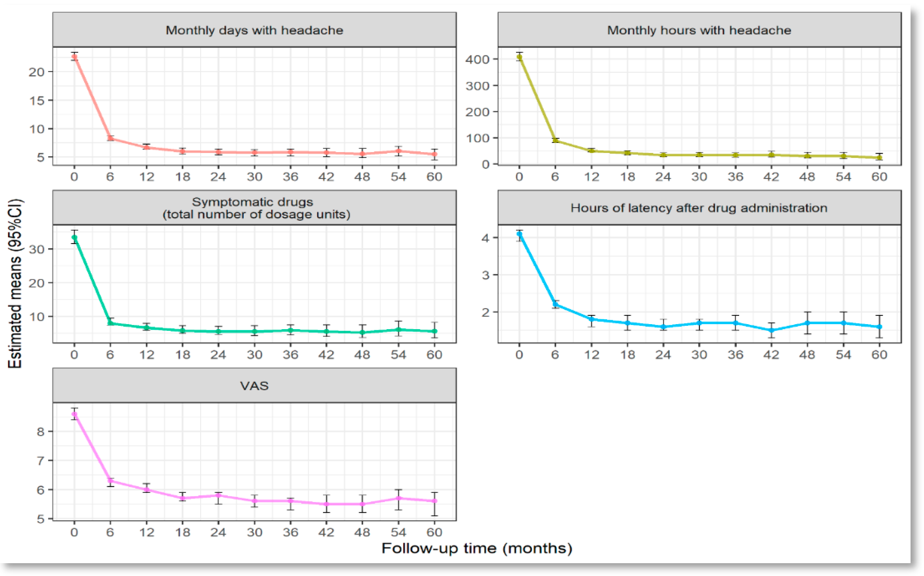924x576 pixels.
Task: Click the month 6 point on olive hours line
Action: pyautogui.click(x=555, y=140)
